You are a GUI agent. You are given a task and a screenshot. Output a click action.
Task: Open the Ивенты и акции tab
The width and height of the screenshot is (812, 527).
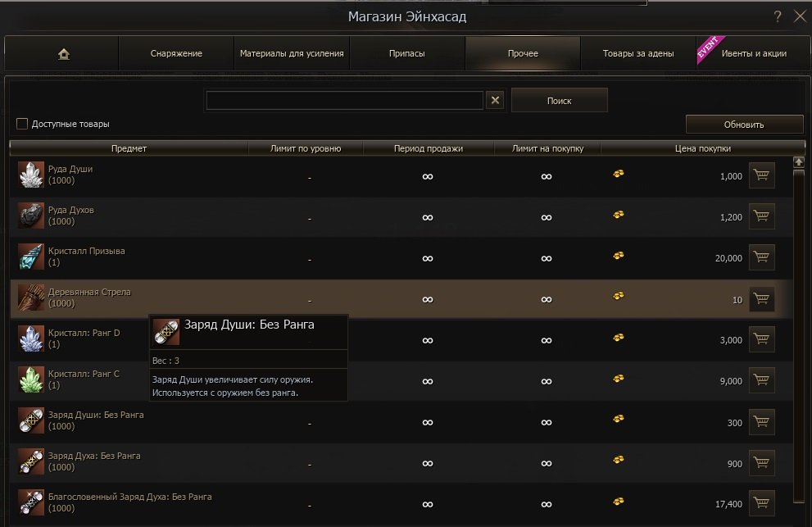pos(753,54)
